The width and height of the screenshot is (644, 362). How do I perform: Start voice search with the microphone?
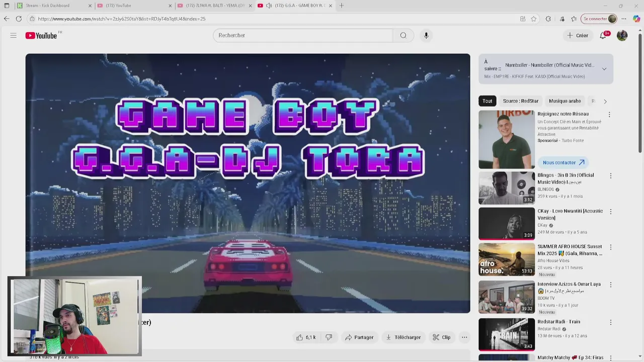click(x=426, y=35)
